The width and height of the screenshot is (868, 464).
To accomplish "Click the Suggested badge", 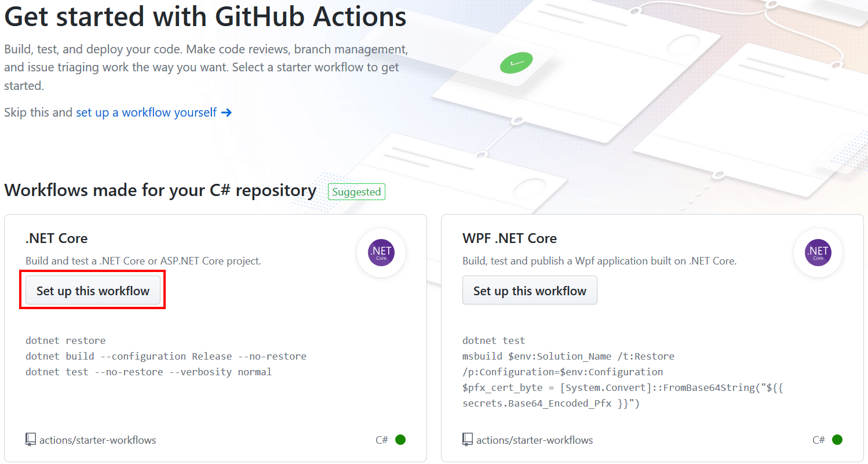I will (356, 191).
